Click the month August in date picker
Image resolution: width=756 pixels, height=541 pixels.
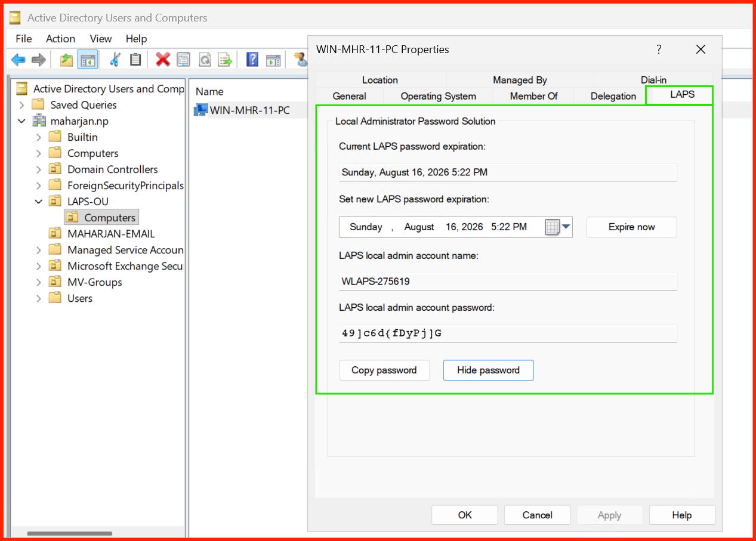pyautogui.click(x=419, y=227)
